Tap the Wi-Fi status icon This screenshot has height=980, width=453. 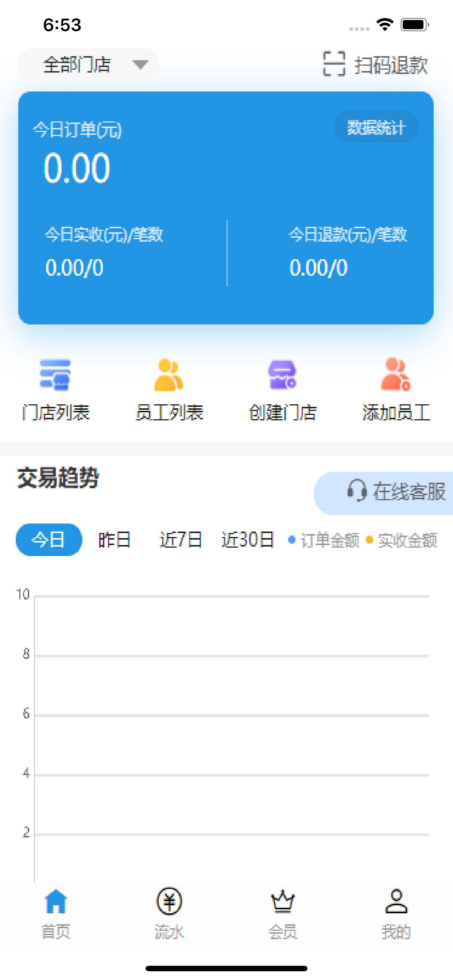pyautogui.click(x=385, y=25)
